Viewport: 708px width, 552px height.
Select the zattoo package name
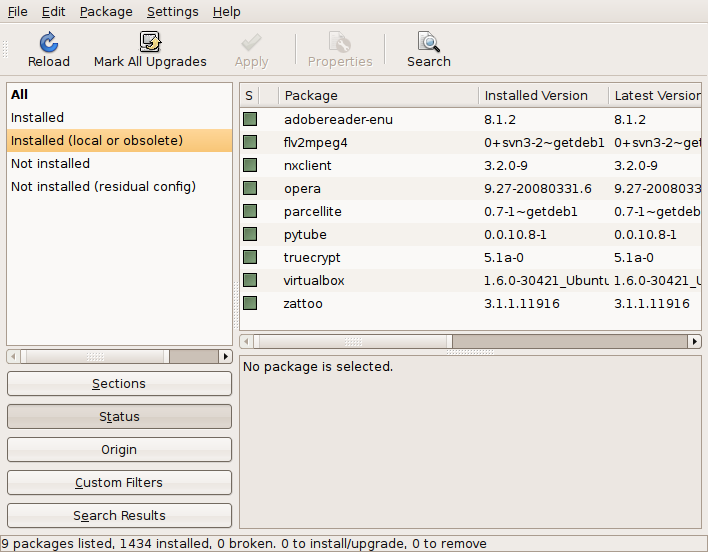pos(303,304)
